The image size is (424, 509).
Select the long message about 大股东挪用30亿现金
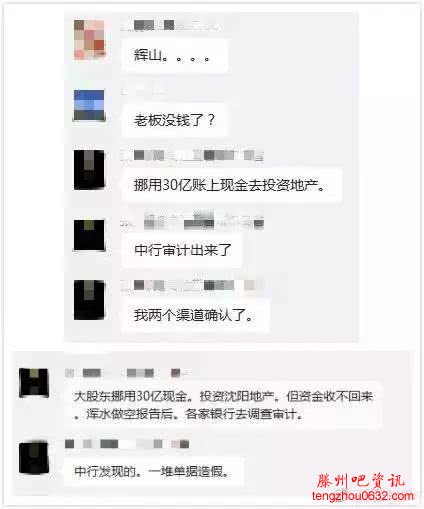click(x=223, y=405)
